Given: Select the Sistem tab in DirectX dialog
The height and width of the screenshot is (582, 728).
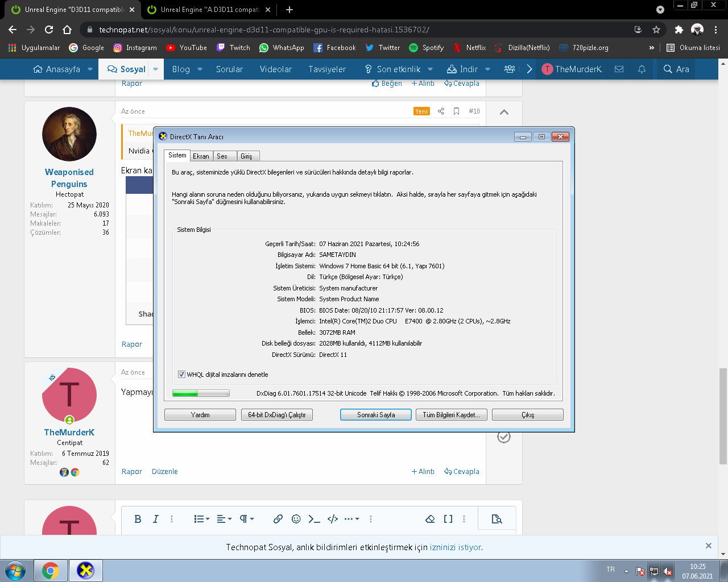Looking at the screenshot, I should [177, 155].
